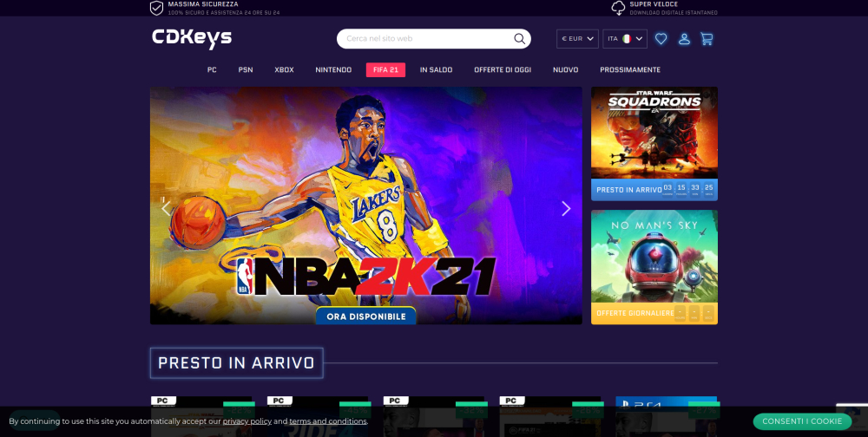Open the NUOVO section
Screen dimensions: 868x437
tap(566, 69)
